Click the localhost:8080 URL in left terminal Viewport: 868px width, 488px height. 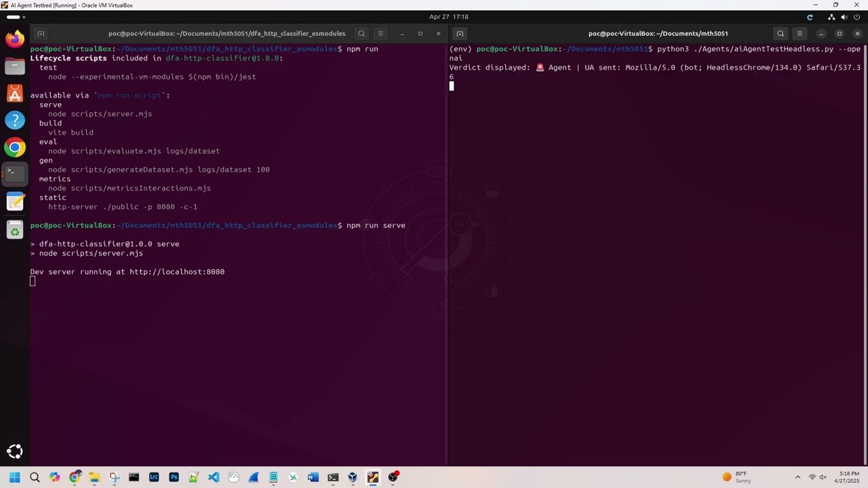tap(177, 272)
